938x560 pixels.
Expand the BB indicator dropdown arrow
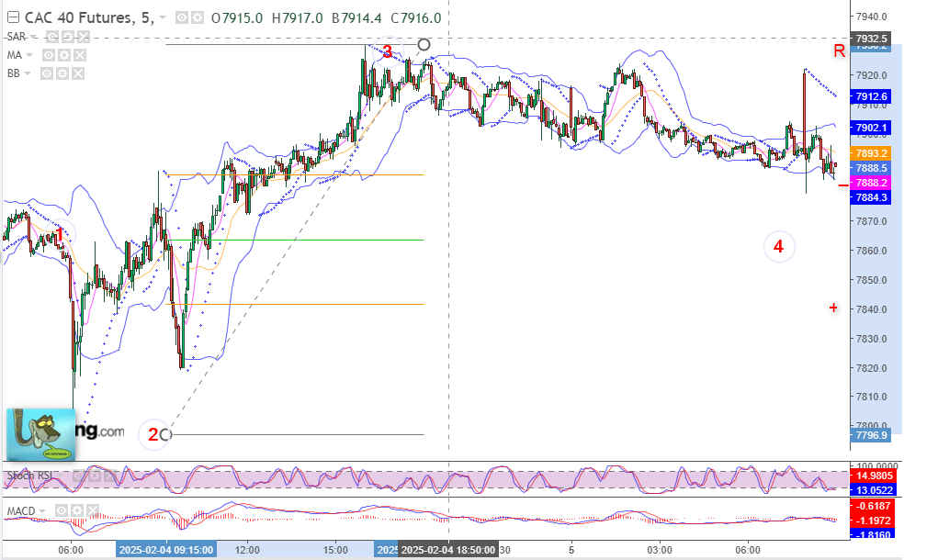point(28,73)
